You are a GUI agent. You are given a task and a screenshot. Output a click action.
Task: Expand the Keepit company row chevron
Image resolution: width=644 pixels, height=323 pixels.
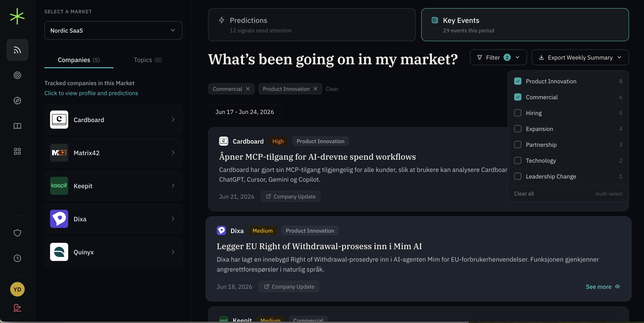tap(173, 186)
